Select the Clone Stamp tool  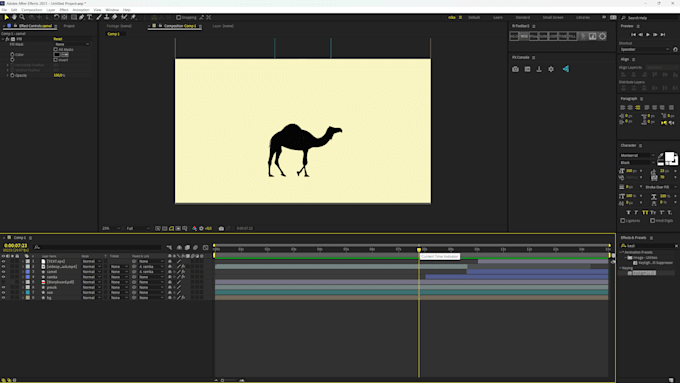pyautogui.click(x=107, y=17)
